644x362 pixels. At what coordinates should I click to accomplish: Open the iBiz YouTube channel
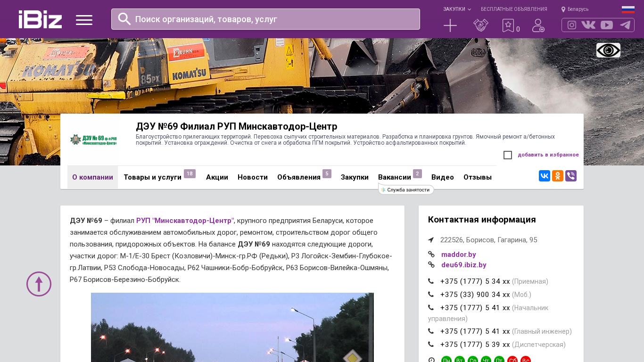pyautogui.click(x=607, y=25)
